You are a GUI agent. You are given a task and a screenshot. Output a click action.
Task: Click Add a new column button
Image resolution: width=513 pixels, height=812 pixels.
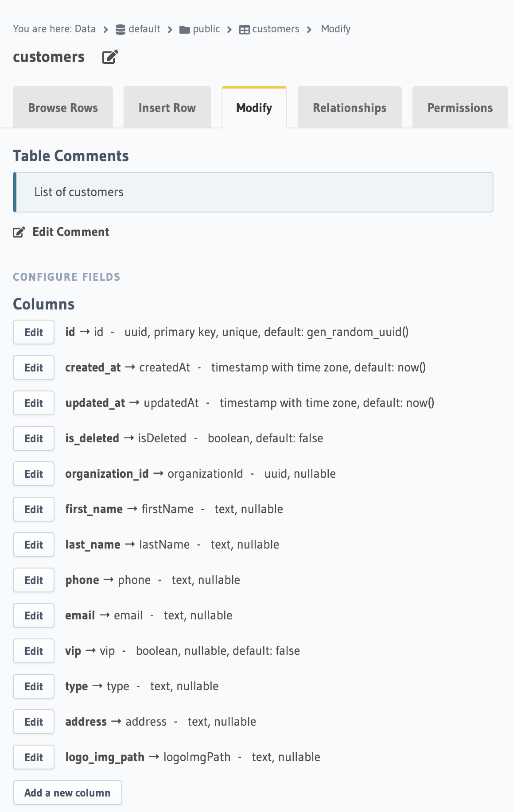pyautogui.click(x=67, y=793)
